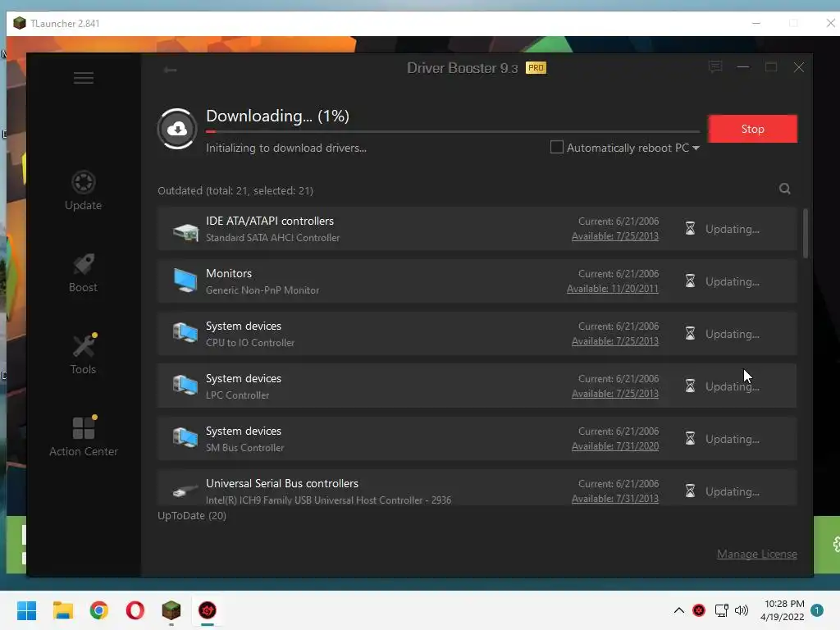Enable Automatically reboot PC checkbox
840x630 pixels.
(557, 147)
